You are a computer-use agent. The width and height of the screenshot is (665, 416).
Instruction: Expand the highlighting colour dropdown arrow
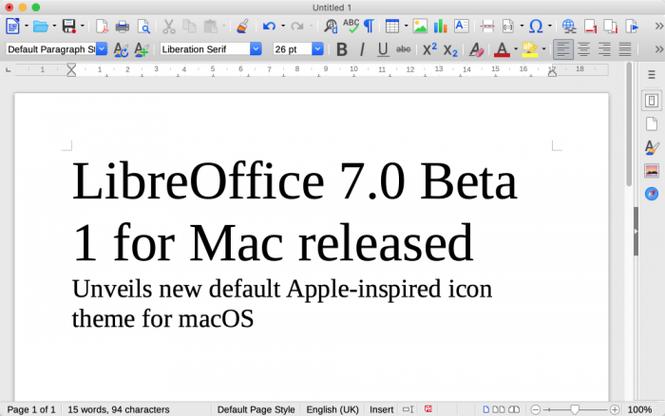544,50
